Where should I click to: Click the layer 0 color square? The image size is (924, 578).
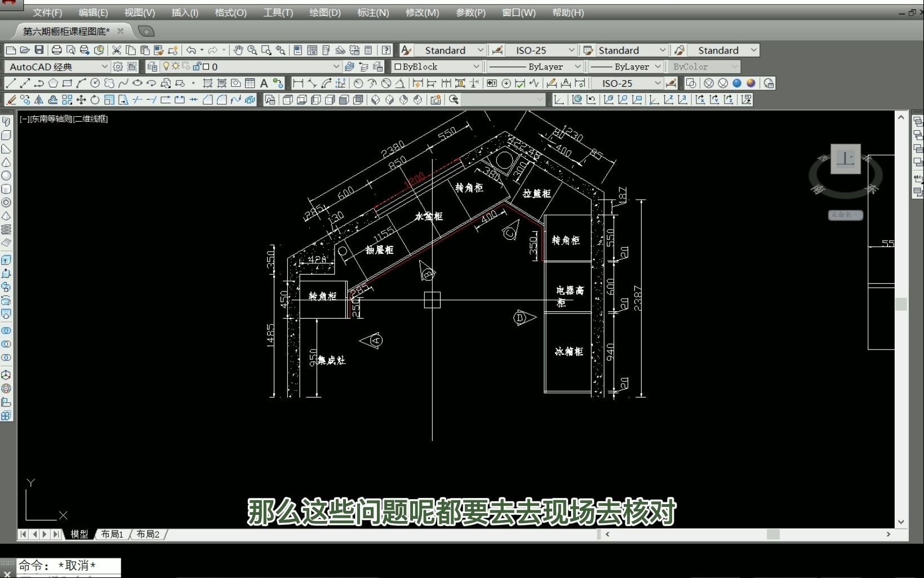click(x=206, y=67)
